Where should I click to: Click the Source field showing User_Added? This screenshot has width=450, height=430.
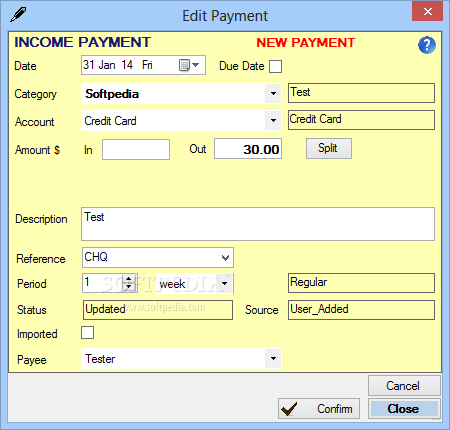tap(361, 310)
